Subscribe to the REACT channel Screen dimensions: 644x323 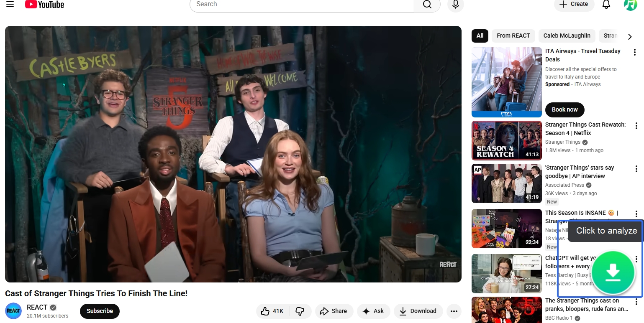pyautogui.click(x=100, y=311)
